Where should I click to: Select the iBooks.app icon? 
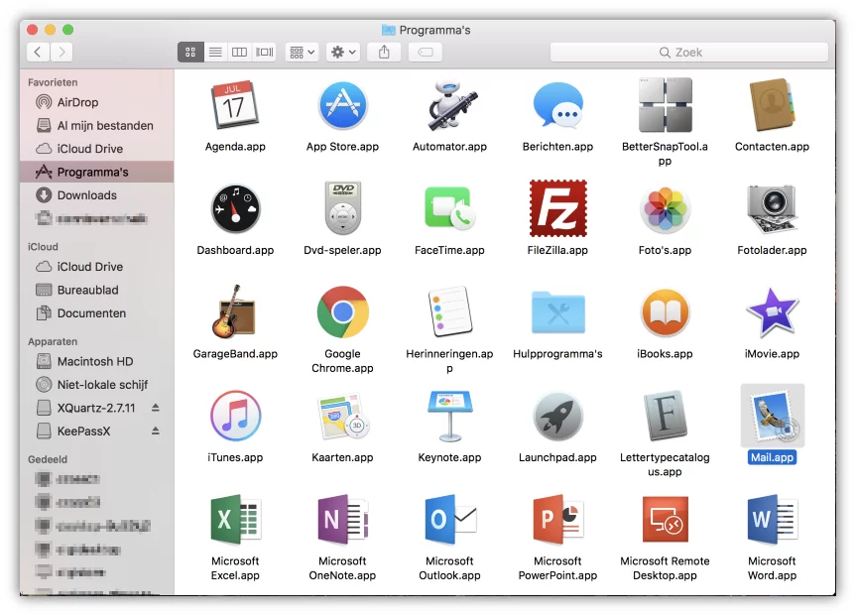[x=665, y=311]
